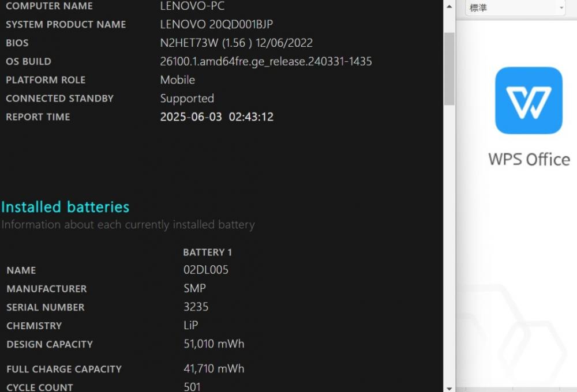Click the OS BUILD version string
This screenshot has width=577, height=392.
pos(266,62)
